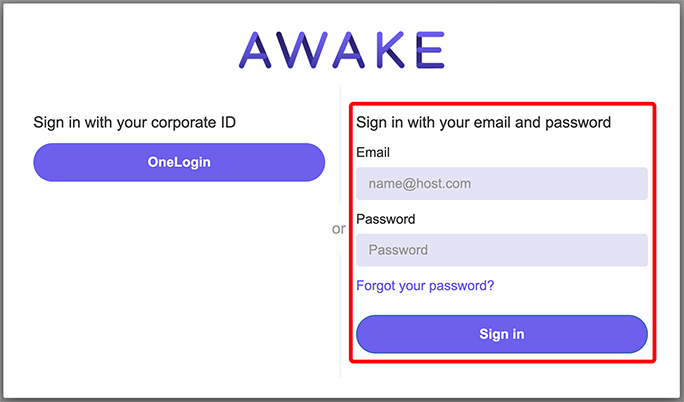Click the first letter A of the AWAKE logo
The height and width of the screenshot is (402, 684).
(x=256, y=50)
